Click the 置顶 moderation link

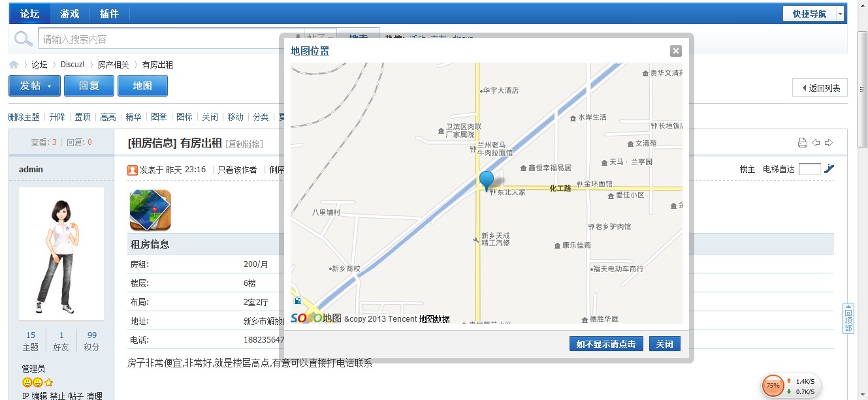point(82,117)
